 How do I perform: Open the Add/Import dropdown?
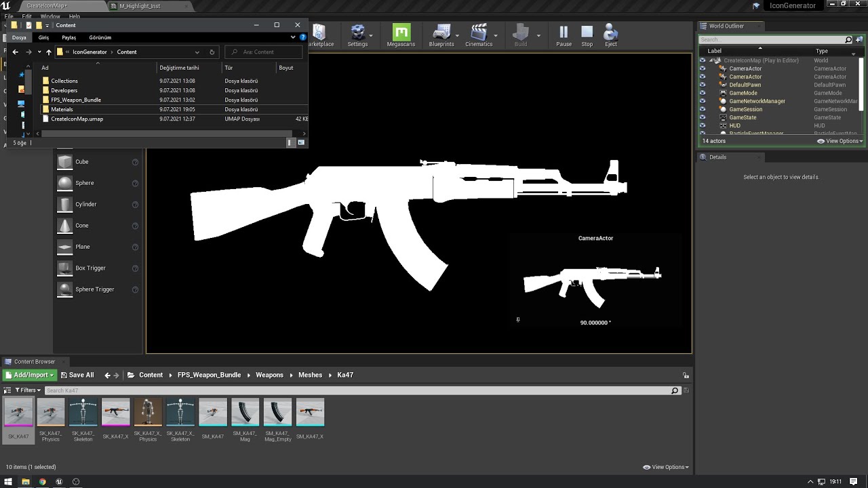coord(30,375)
